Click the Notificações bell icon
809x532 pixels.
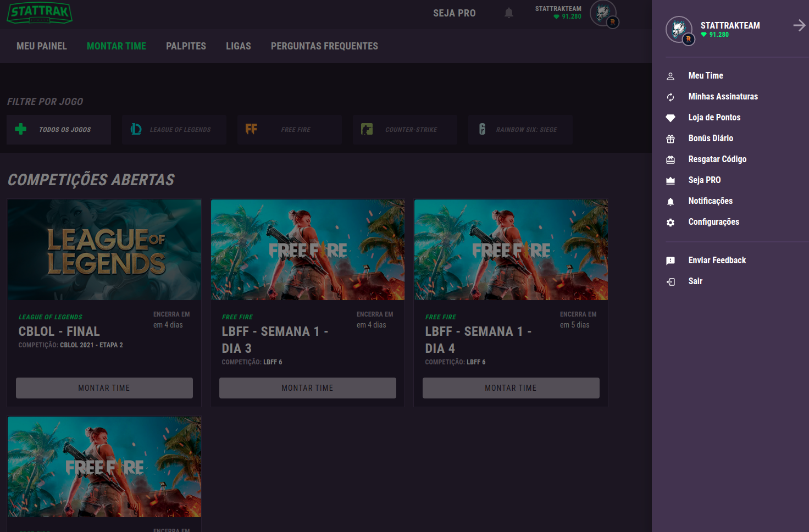671,202
